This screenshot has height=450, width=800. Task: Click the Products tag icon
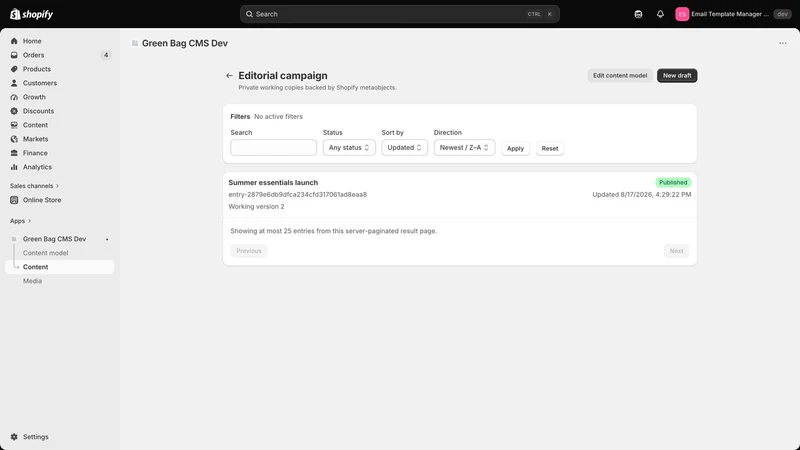(14, 69)
